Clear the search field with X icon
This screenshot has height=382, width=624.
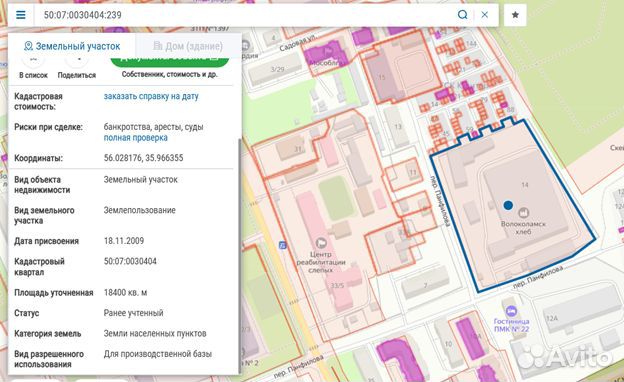484,15
